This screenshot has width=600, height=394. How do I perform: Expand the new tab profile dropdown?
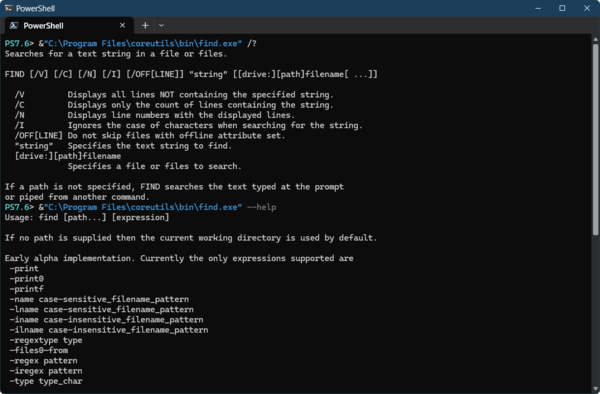click(x=161, y=26)
